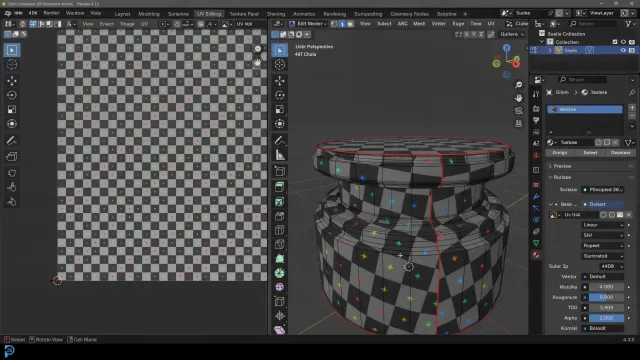Hide the selected object's eye icon in outliner
This screenshot has height=360, width=640.
623,50
